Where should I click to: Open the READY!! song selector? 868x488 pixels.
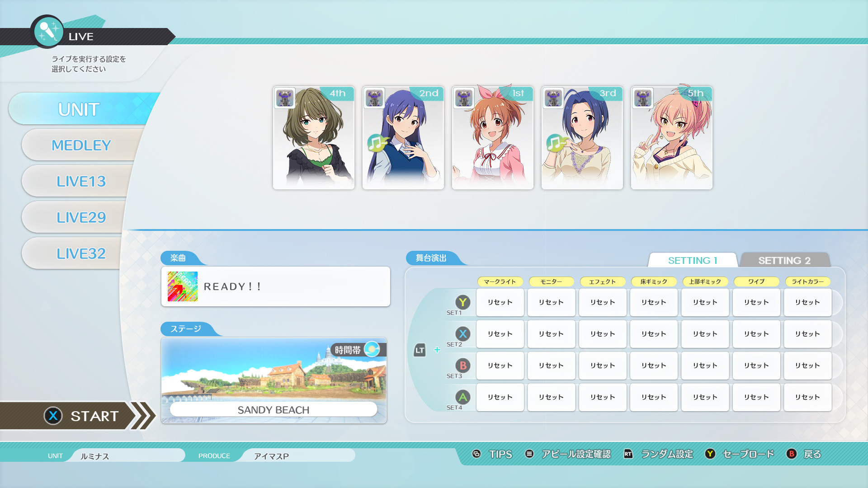tap(275, 286)
